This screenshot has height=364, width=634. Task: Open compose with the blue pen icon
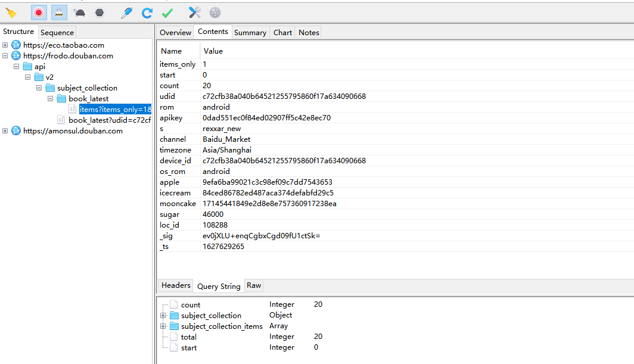(x=126, y=13)
